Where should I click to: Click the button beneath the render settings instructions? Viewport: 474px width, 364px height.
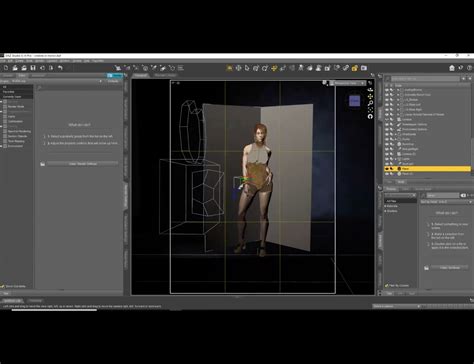(x=82, y=164)
